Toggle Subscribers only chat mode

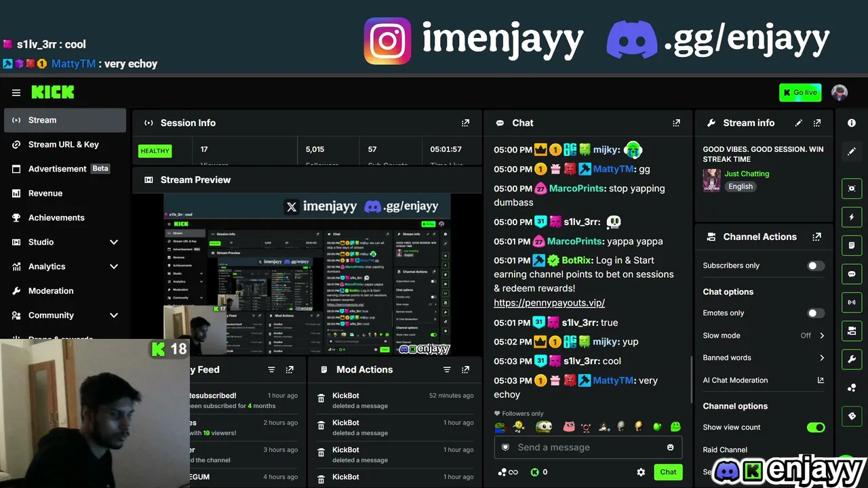(x=816, y=266)
